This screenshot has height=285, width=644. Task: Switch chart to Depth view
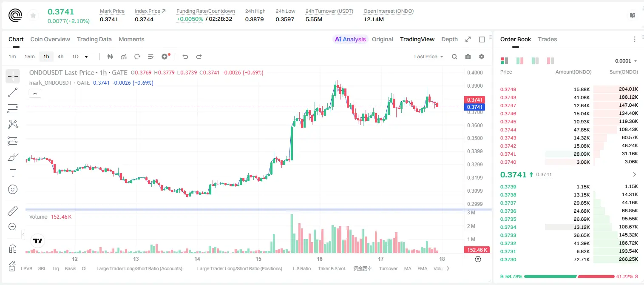449,39
